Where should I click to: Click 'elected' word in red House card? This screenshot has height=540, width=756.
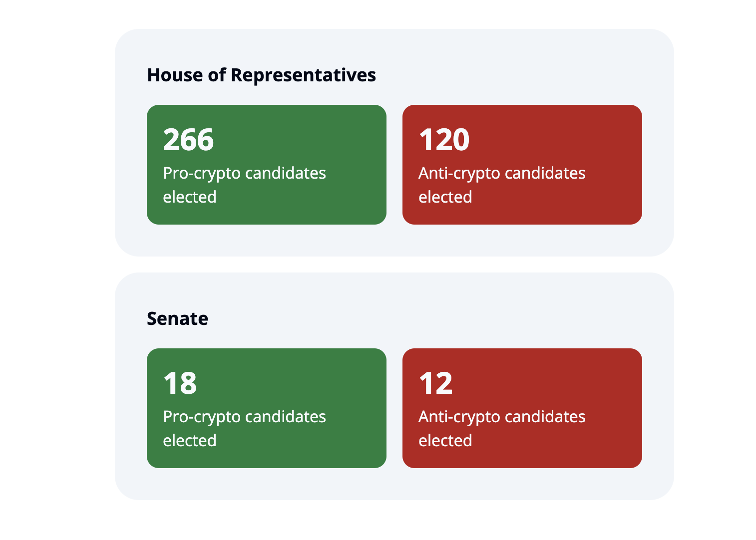point(445,197)
